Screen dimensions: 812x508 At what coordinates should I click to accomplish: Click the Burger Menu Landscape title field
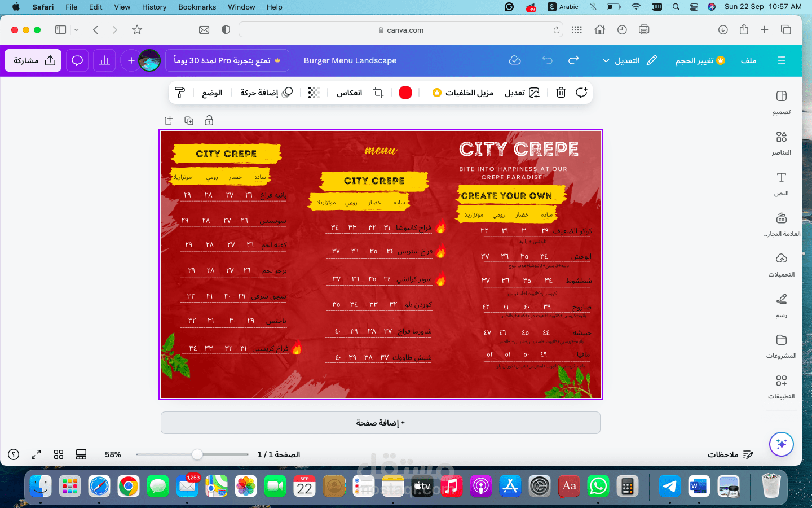(350, 60)
